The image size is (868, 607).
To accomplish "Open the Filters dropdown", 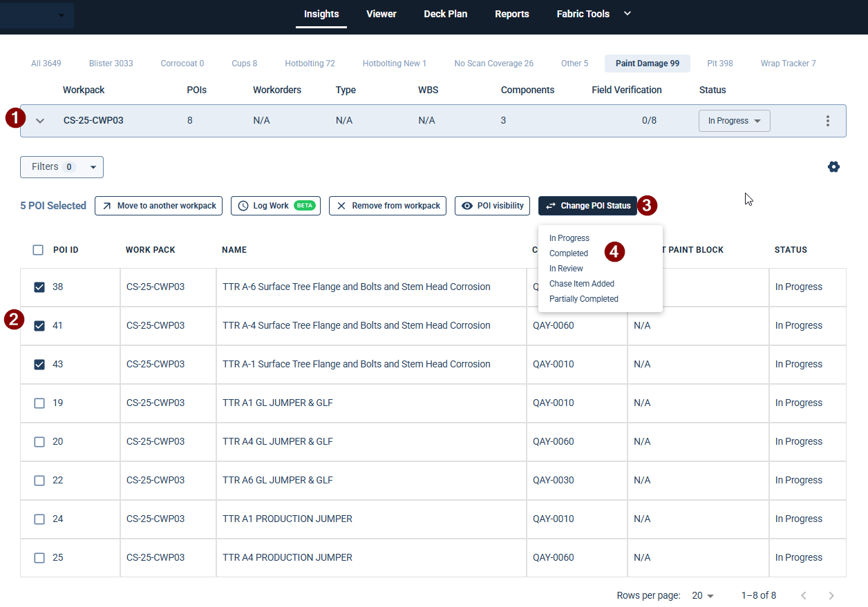I will click(x=62, y=167).
